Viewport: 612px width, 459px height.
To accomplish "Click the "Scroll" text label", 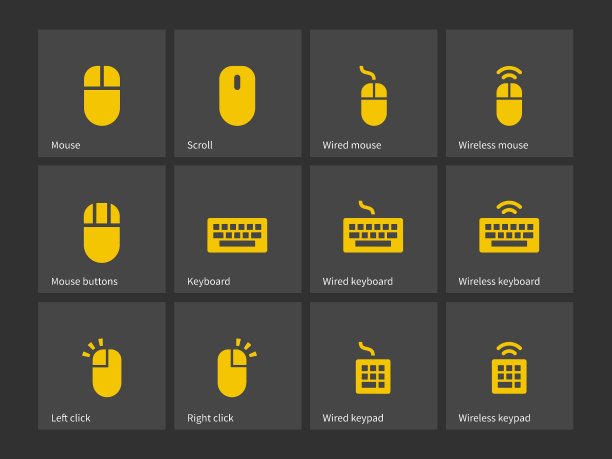I will click(200, 145).
